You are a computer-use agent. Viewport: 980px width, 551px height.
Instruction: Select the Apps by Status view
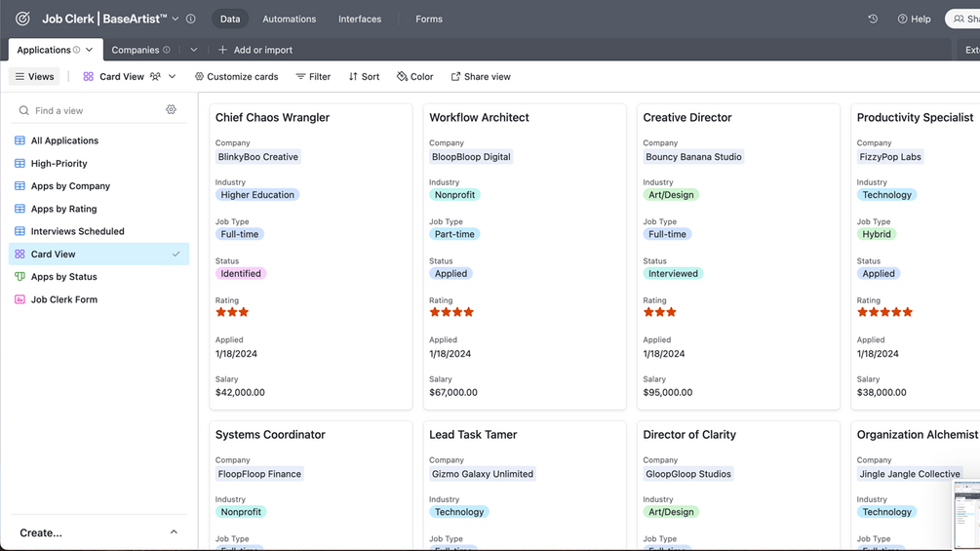coord(63,277)
